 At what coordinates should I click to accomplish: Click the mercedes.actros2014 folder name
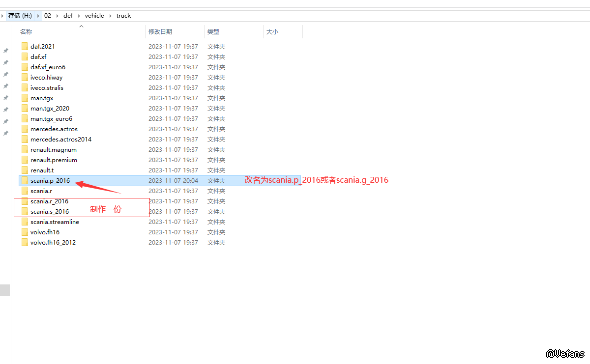click(x=61, y=139)
